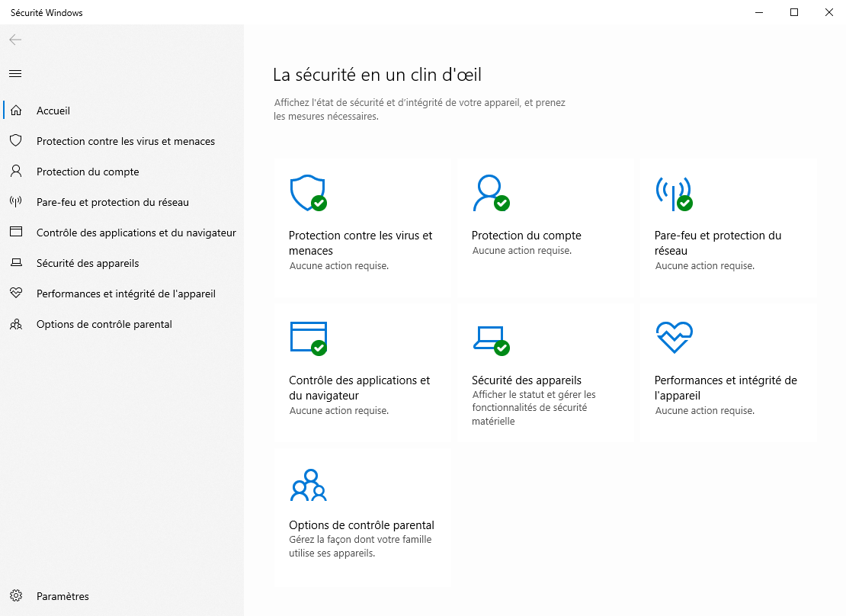The height and width of the screenshot is (616, 846).
Task: Click the shield icon in sidebar
Action: [x=16, y=141]
